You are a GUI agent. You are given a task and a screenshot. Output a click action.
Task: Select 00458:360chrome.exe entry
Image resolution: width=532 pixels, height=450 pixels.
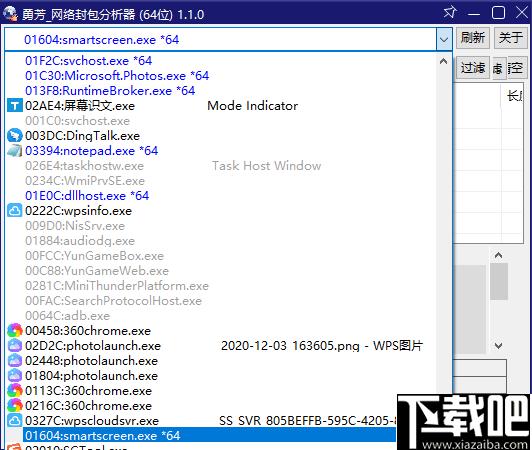(x=221, y=331)
